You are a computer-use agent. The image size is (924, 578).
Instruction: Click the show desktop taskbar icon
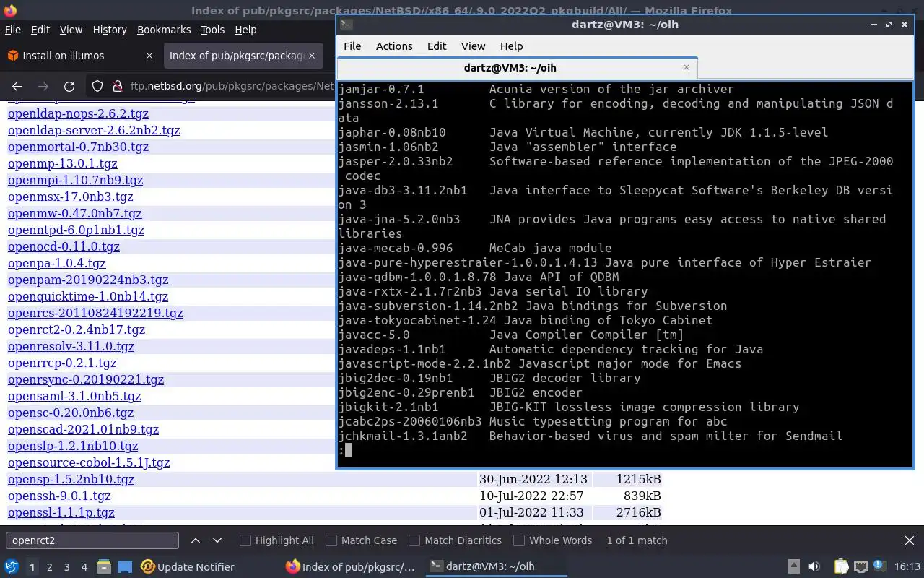pos(125,566)
